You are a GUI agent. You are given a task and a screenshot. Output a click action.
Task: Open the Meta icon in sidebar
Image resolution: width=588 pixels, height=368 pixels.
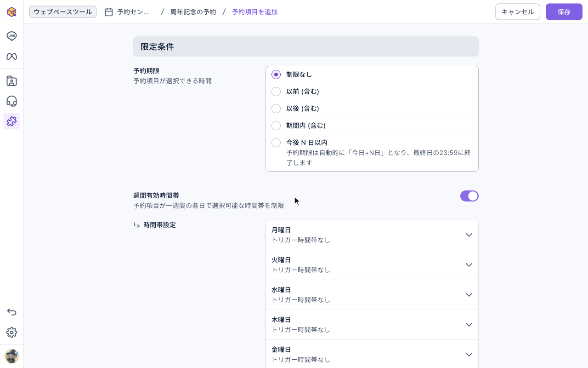tap(11, 57)
